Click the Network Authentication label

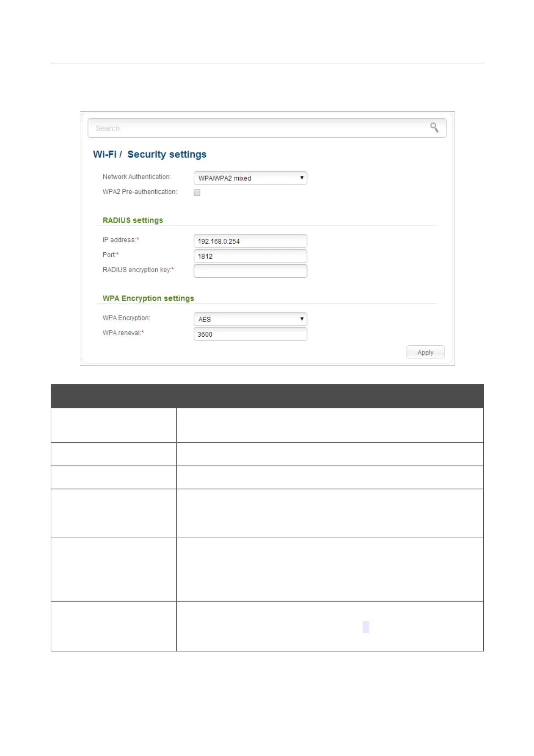137,177
